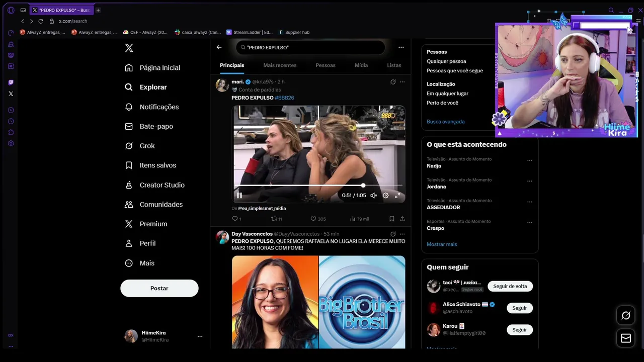
Task: Switch to the Pessoas tab
Action: (326, 65)
